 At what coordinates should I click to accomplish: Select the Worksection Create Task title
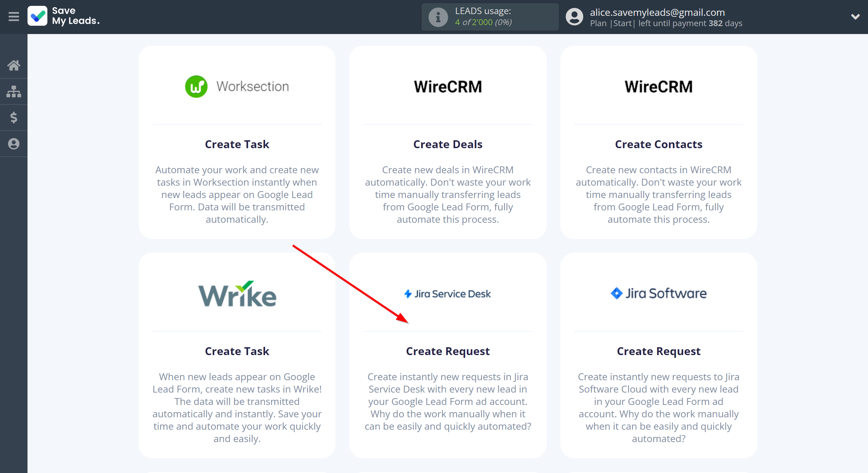(x=237, y=144)
